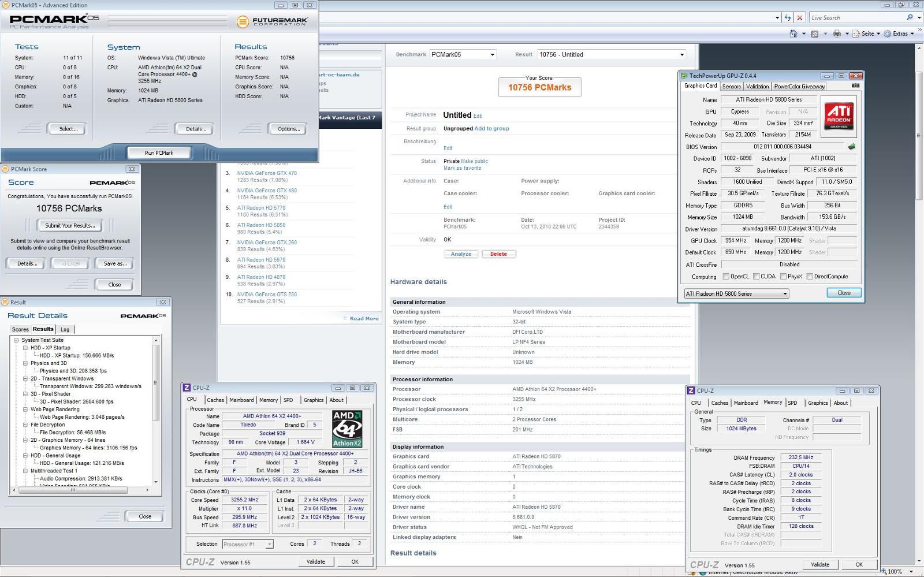Open the Benchmark PCMark05 dropdown
Viewport: 924px width, 577px height.
pos(463,54)
